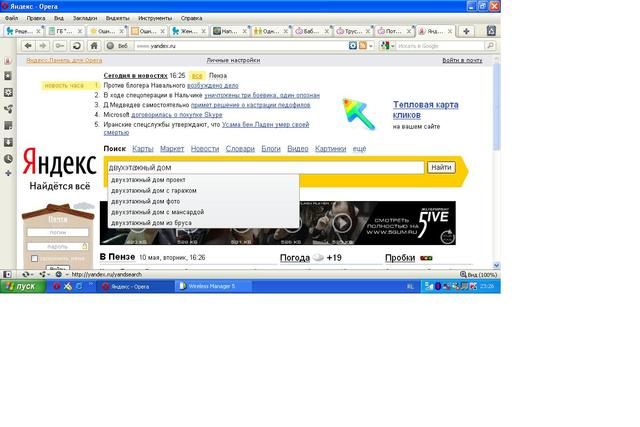Open the Картинки link
The width and height of the screenshot is (640, 427).
[331, 149]
